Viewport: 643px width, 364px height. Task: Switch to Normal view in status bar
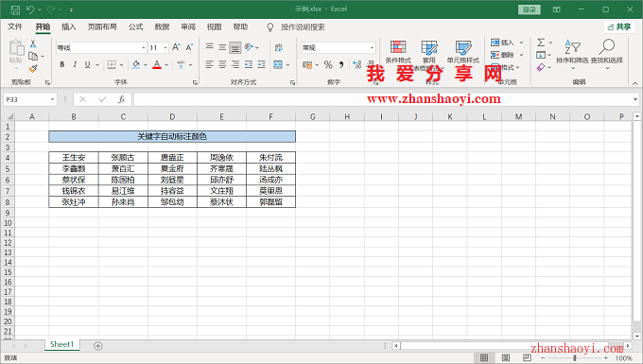(x=484, y=357)
